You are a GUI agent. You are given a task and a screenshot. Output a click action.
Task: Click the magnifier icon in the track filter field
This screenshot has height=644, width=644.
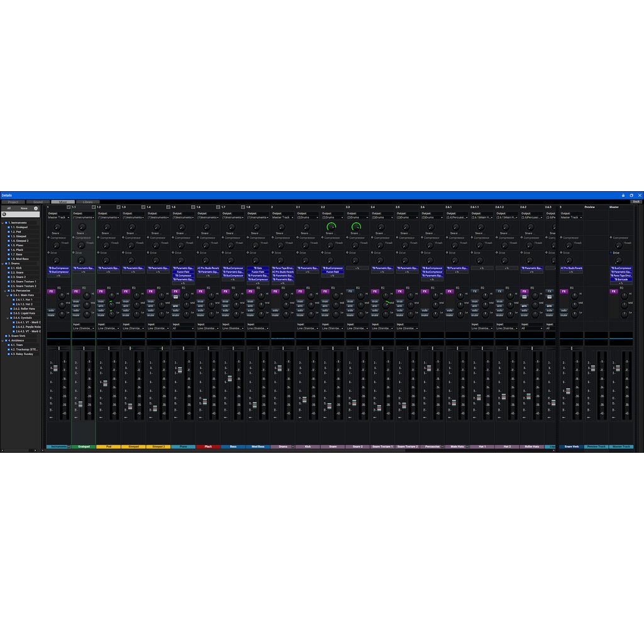[x=4, y=214]
